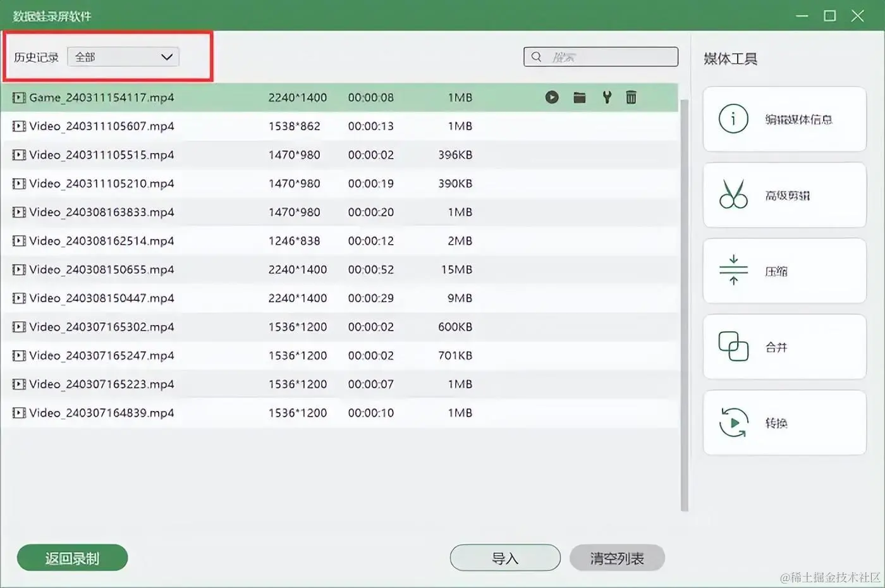This screenshot has height=588, width=885.
Task: Click the 15MB size value
Action: point(457,270)
